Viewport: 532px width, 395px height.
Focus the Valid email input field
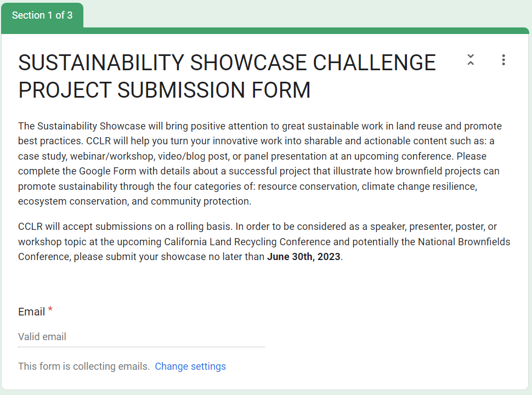click(141, 337)
